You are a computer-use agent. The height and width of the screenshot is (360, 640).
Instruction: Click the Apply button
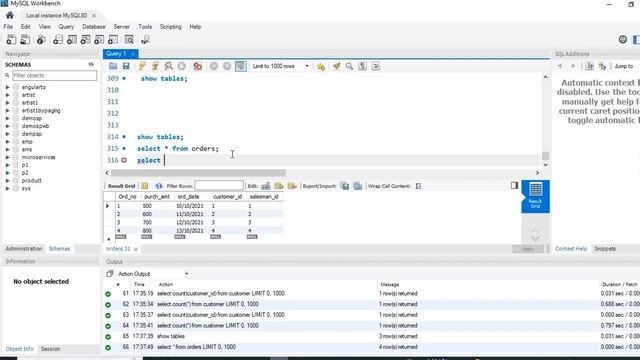point(528,249)
